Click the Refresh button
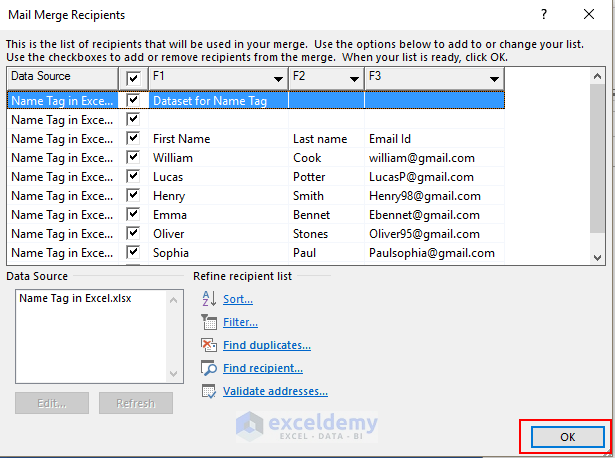The image size is (615, 458). [136, 403]
